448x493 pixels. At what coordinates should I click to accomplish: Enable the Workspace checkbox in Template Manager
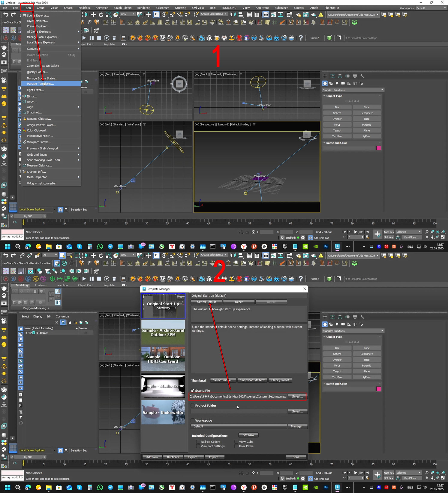coord(193,420)
